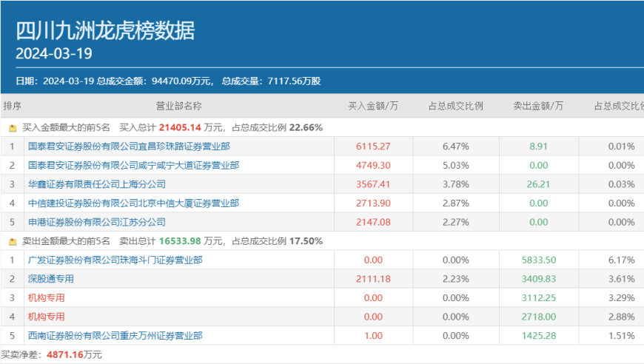
Task: Select buy ratio 2.23%
Action: 456,279
